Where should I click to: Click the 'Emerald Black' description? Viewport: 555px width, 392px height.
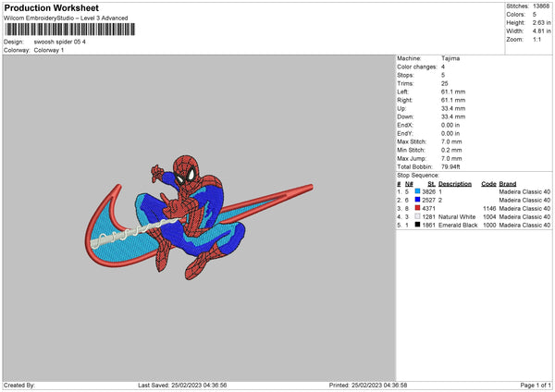point(458,225)
